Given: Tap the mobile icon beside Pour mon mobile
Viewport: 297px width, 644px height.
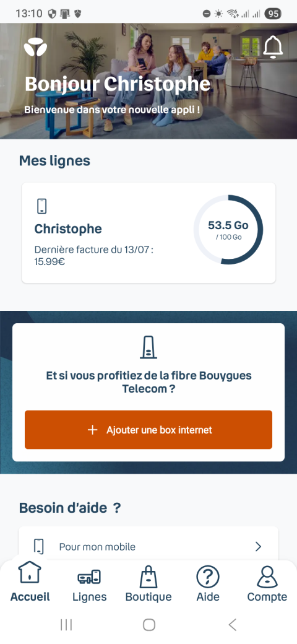Looking at the screenshot, I should 38,547.
